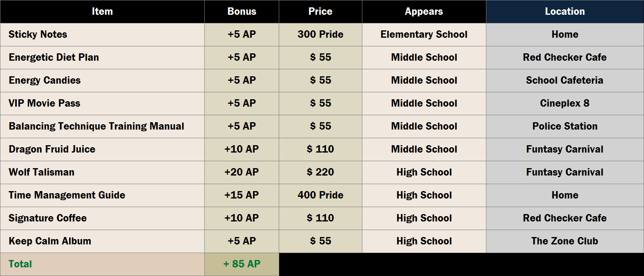
Task: Click the Item column header
Action: tap(102, 11)
